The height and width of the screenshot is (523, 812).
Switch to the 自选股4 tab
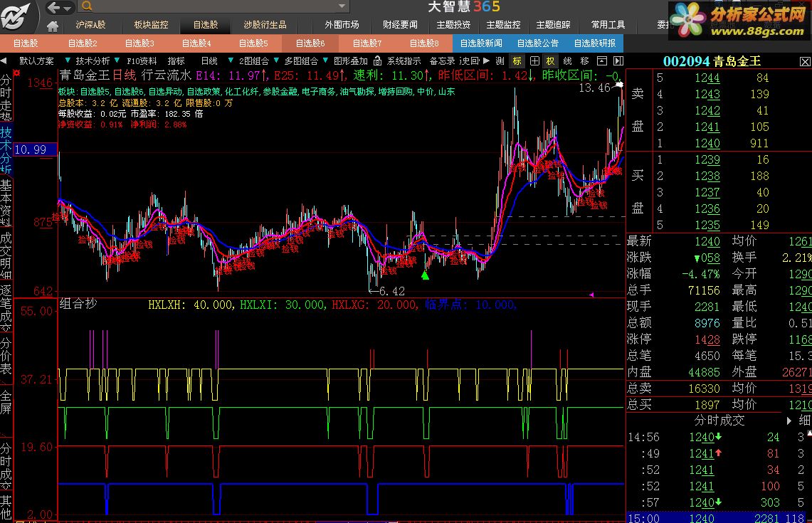point(197,43)
